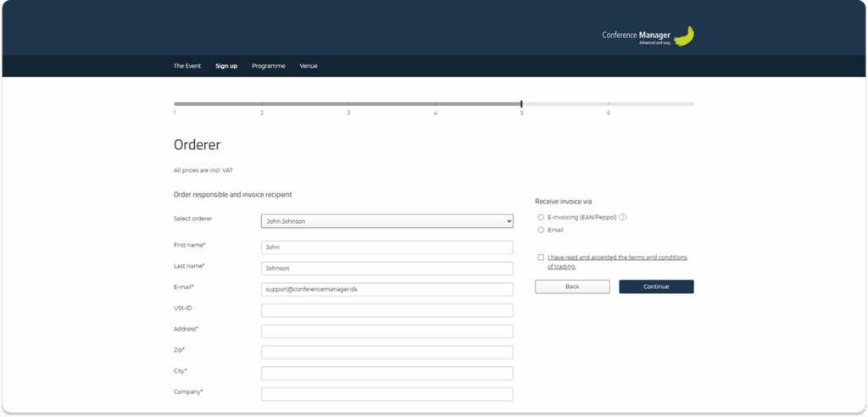This screenshot has width=868, height=417.
Task: Click the E-invoicing help question mark icon
Action: point(623,217)
